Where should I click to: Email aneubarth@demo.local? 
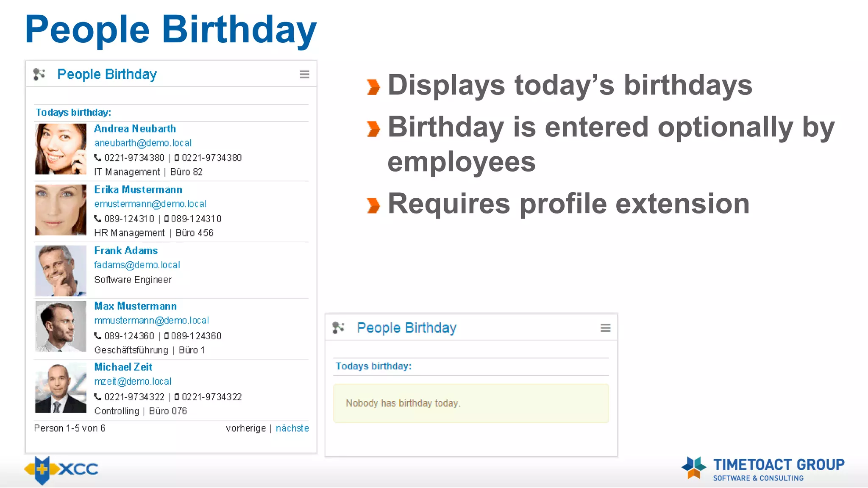(143, 143)
